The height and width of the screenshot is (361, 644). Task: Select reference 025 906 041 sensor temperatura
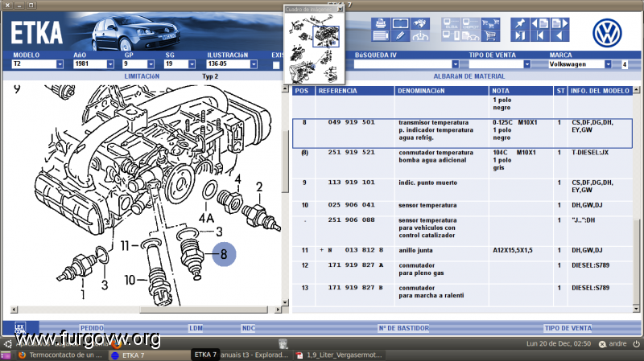coord(351,205)
